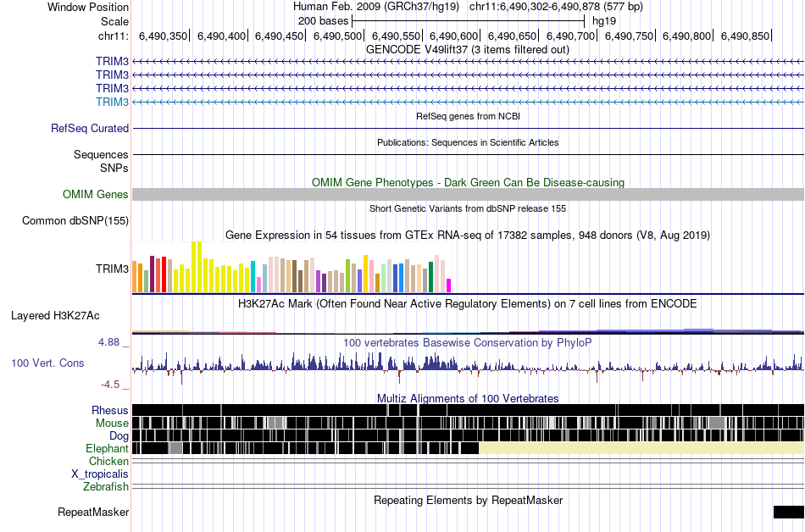
Task: Click the Mouse alignment label
Action: point(112,424)
